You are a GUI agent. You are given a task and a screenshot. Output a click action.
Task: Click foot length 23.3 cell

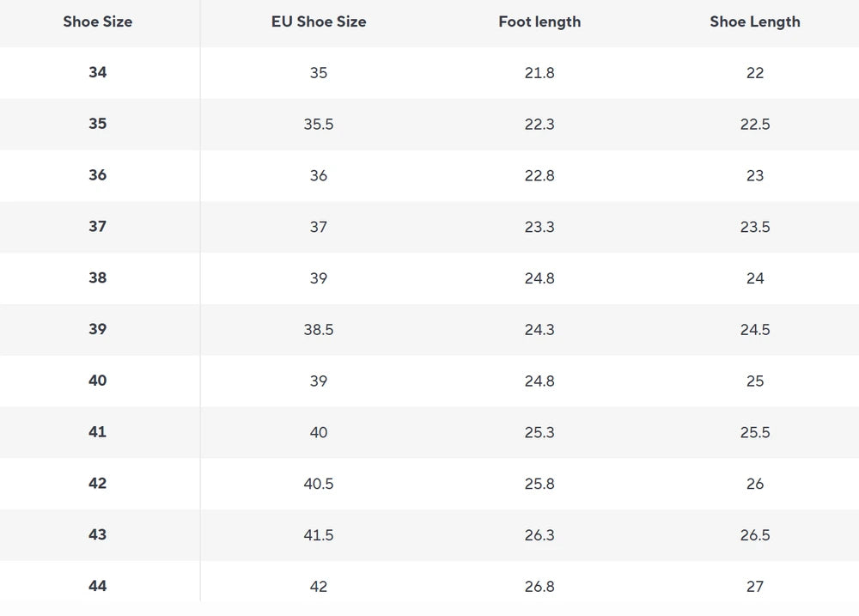(x=539, y=226)
